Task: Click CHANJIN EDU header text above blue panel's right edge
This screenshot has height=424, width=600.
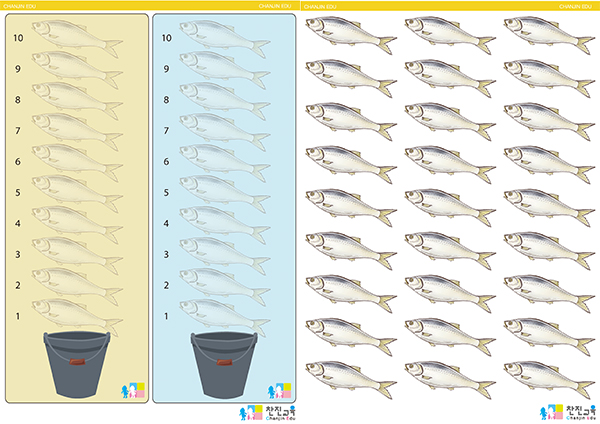Action: (x=275, y=6)
